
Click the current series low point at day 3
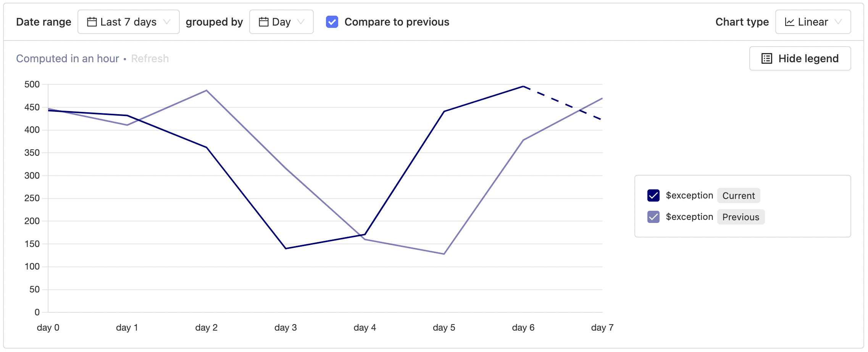(286, 249)
